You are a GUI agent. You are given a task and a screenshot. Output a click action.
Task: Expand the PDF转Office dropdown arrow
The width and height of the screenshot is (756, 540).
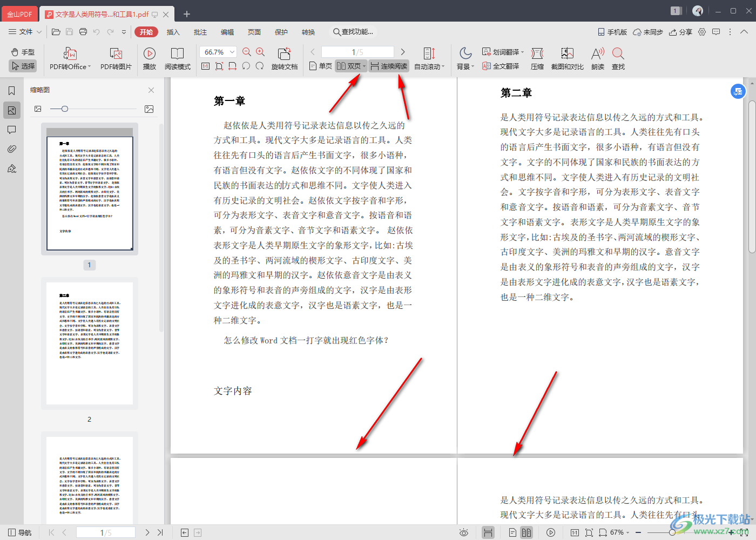(x=89, y=67)
